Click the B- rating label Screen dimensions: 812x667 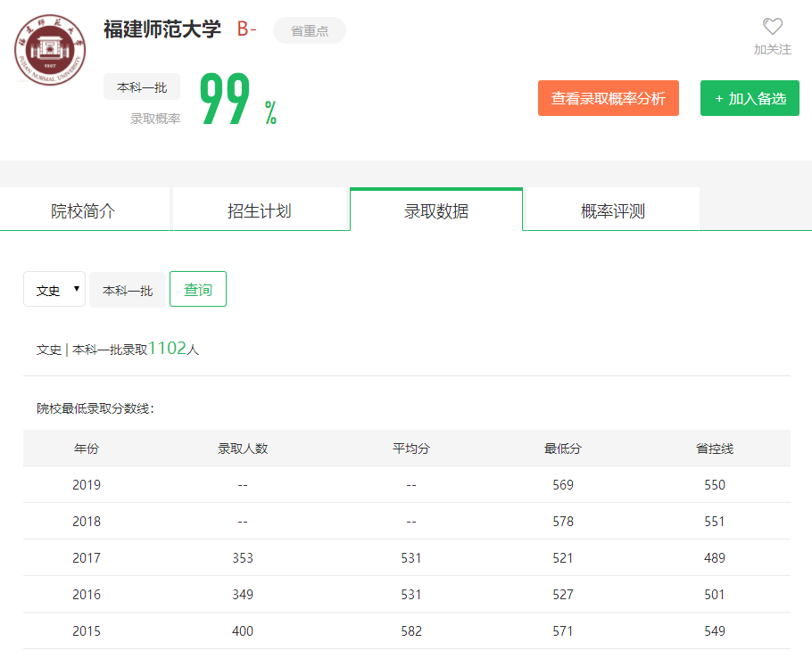(x=246, y=29)
